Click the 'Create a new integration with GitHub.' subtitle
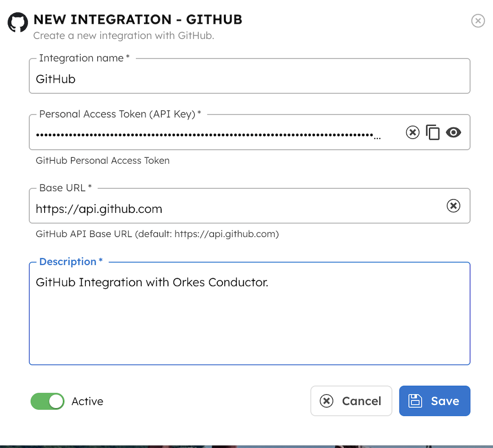Screen dimensions: 493x448 (x=123, y=36)
